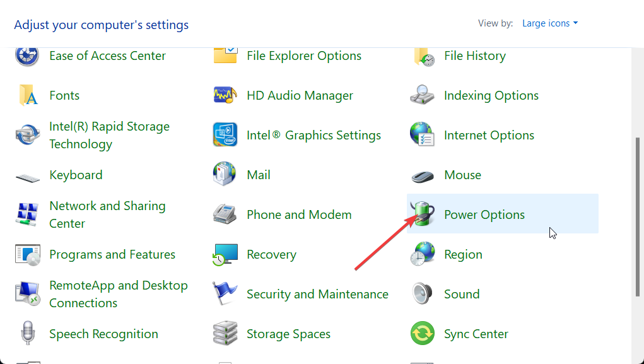Open the Keyboard icon
Screen dimensions: 644x364
(x=27, y=176)
